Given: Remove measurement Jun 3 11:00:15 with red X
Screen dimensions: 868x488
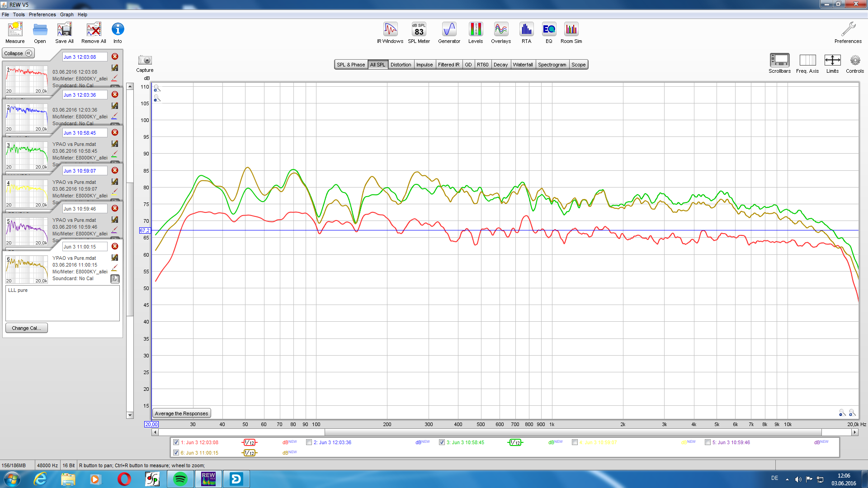Looking at the screenshot, I should click(x=115, y=246).
